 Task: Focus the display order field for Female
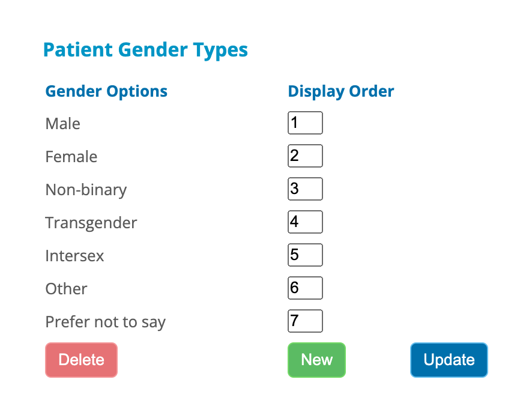305,156
